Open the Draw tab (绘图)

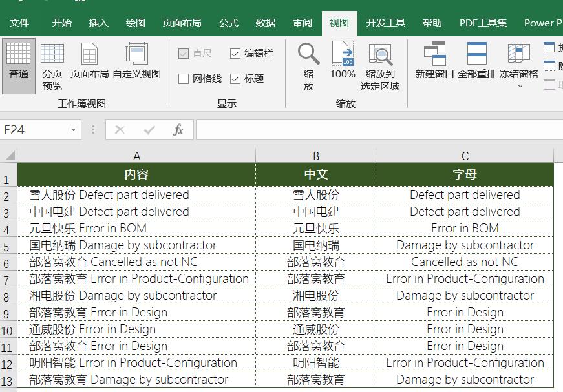pos(135,23)
